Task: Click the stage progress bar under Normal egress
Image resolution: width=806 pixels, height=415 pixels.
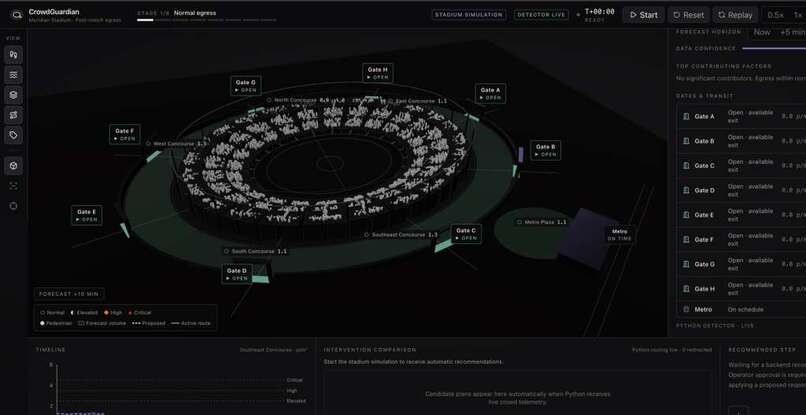Action: pyautogui.click(x=207, y=21)
